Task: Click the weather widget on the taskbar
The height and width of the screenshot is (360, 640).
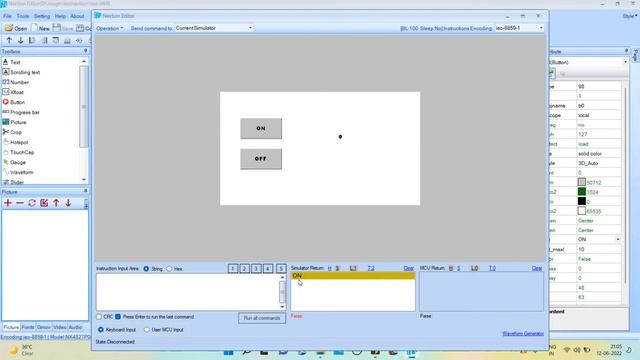Action: [x=21, y=350]
